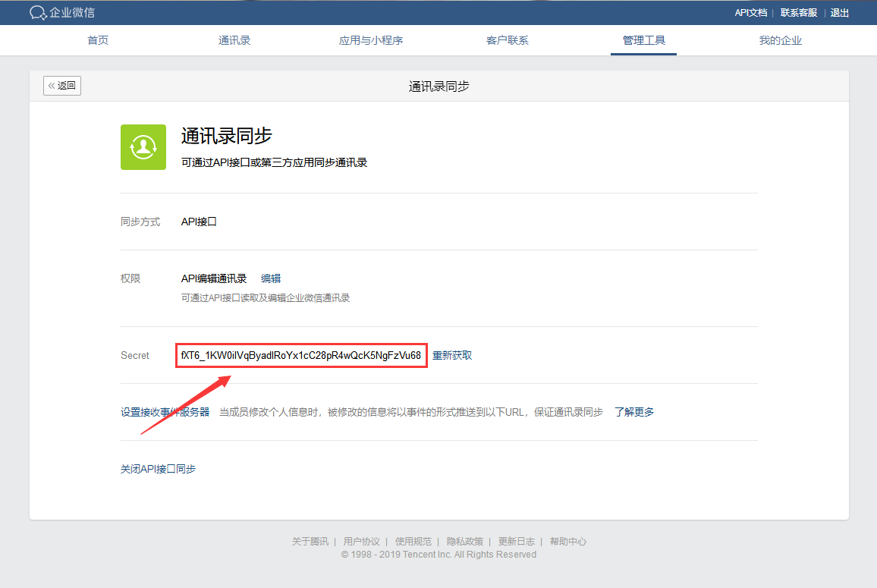Click 关闭API接口同步 to disable API sync

pyautogui.click(x=158, y=468)
